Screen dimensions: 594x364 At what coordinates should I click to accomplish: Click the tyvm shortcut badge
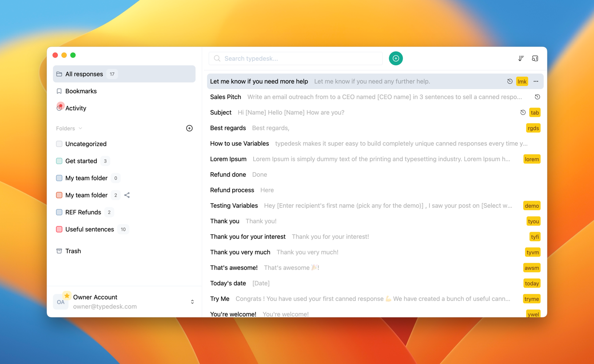533,252
